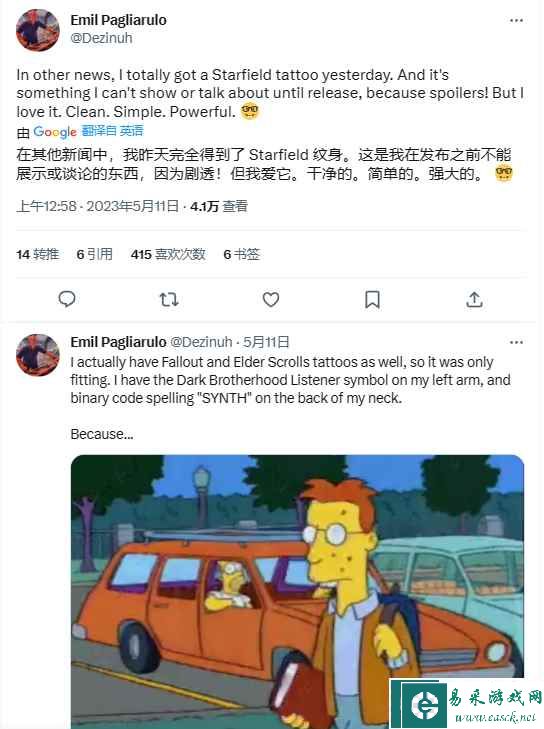Click the easck.net watermark logo
The width and height of the screenshot is (544, 729).
466,703
